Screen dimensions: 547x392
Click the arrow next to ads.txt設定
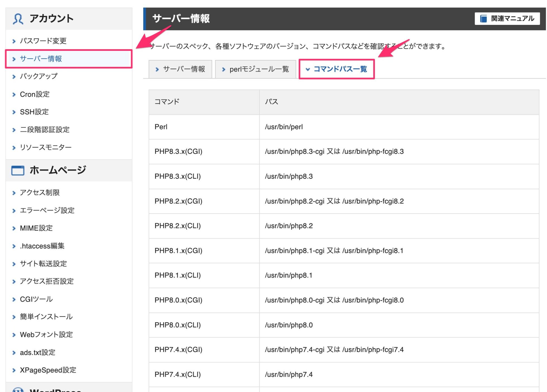click(14, 353)
